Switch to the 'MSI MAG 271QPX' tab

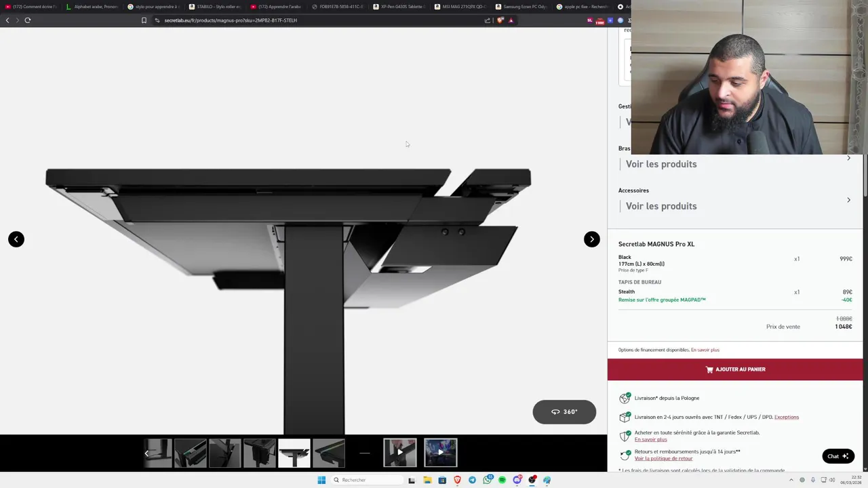click(461, 7)
